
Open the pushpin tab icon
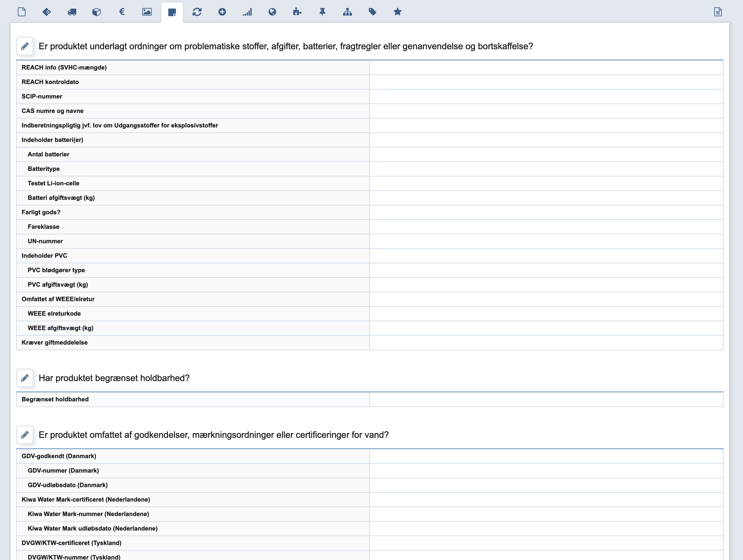[322, 12]
